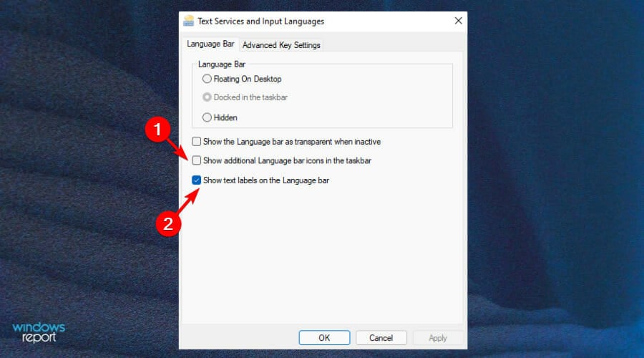Switch to the Language Bar tab

210,44
